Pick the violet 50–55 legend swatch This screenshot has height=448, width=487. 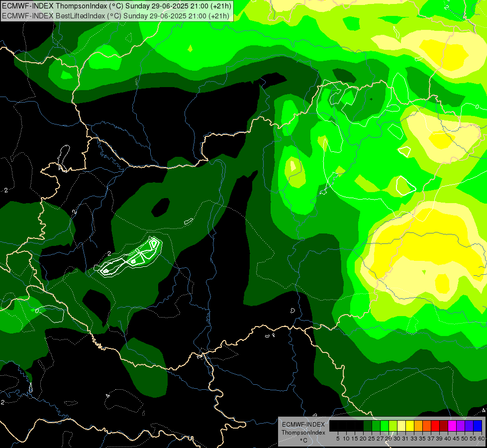coord(469,426)
